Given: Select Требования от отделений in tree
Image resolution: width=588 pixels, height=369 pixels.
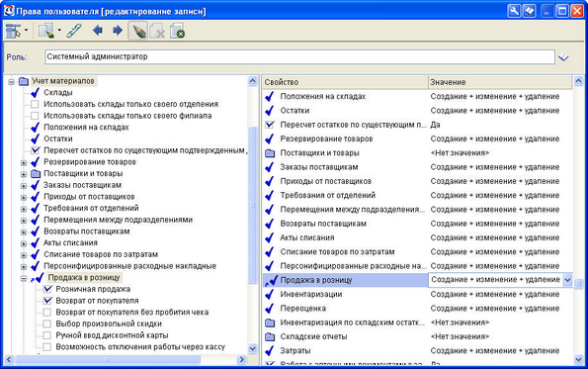Looking at the screenshot, I should pos(91,208).
